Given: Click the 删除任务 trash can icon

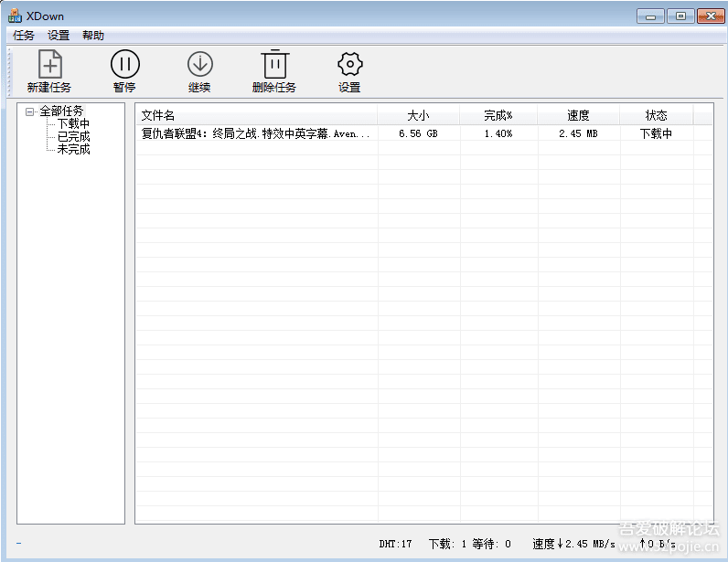Looking at the screenshot, I should click(x=274, y=65).
